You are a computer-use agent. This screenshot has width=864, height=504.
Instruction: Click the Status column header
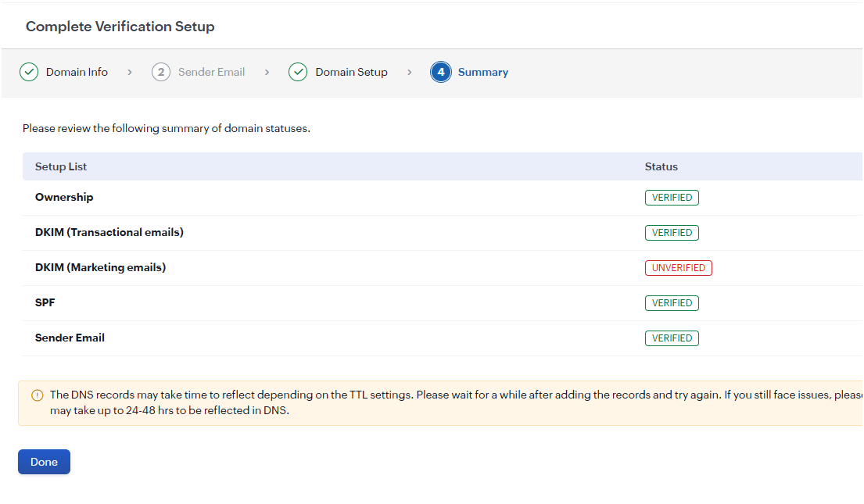point(661,166)
